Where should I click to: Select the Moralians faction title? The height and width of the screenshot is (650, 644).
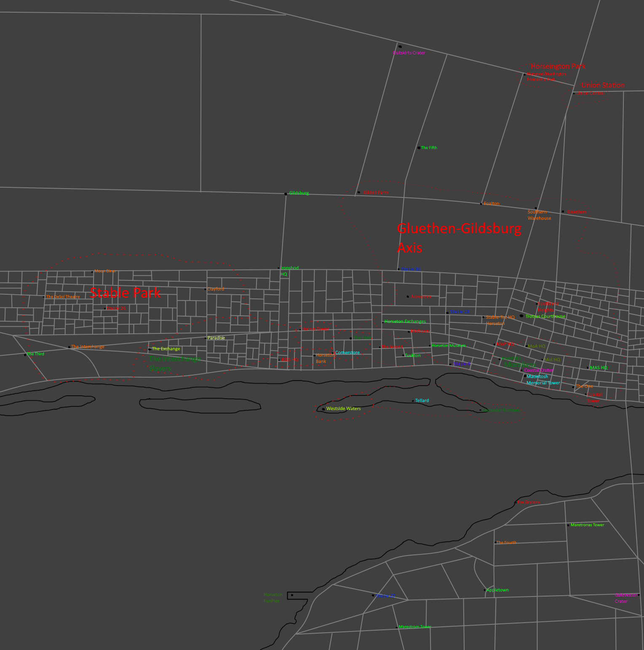pos(520,365)
